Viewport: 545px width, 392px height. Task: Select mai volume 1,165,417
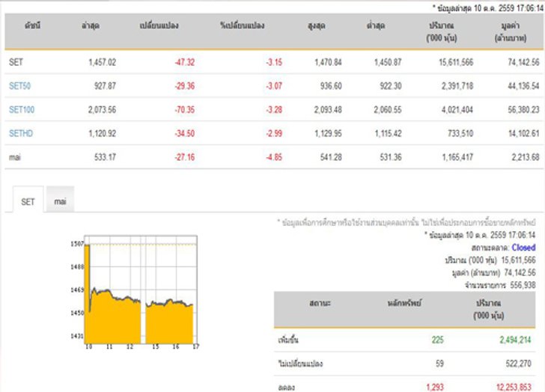457,157
